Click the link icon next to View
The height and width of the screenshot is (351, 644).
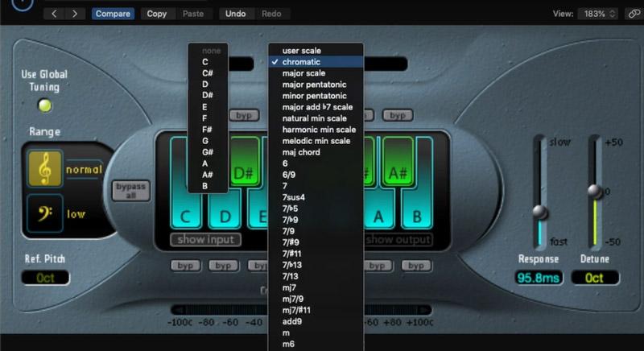point(634,14)
